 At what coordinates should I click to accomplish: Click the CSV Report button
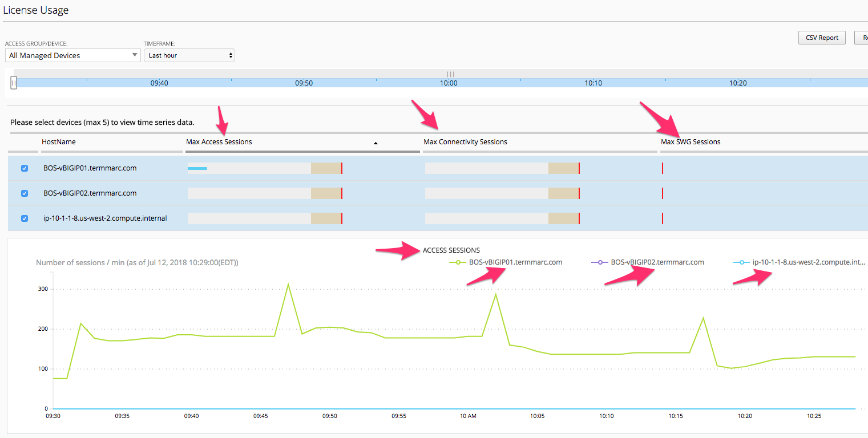822,38
